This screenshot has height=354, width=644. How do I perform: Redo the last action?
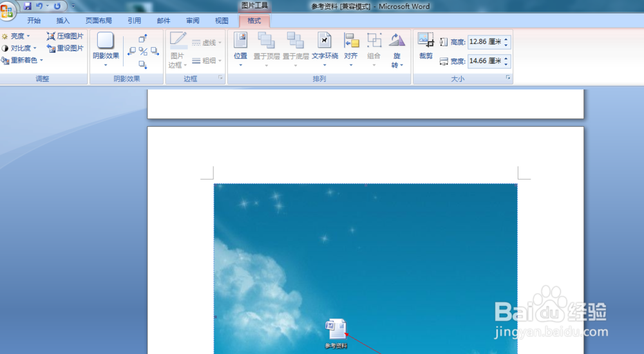[x=57, y=6]
